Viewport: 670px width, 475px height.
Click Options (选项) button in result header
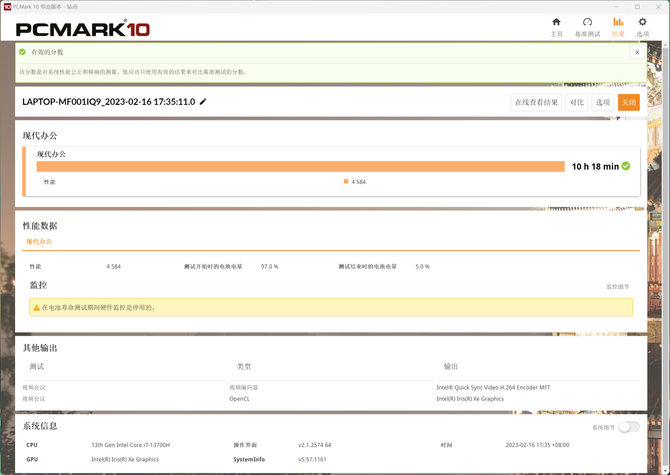click(602, 103)
